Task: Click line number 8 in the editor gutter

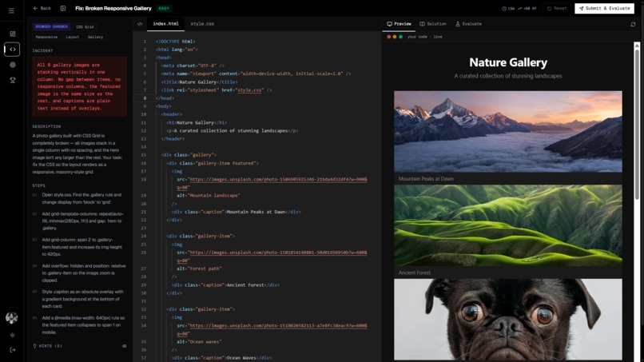Action: (145, 98)
